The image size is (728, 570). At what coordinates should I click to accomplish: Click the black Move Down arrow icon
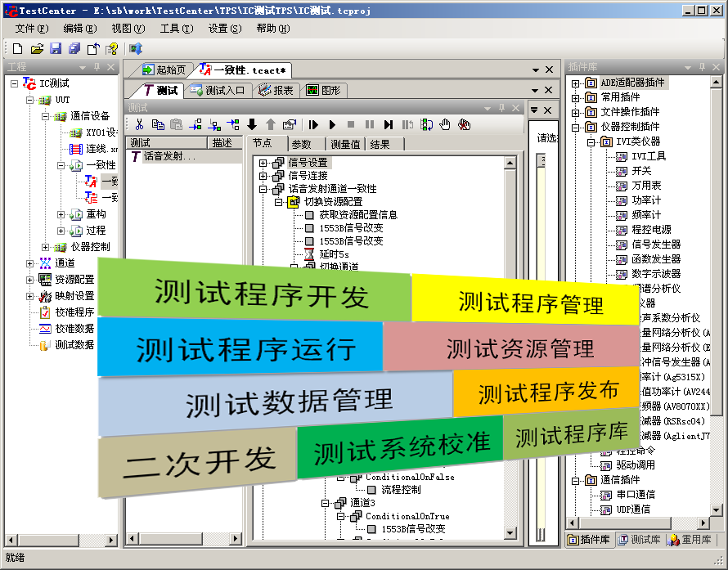[x=251, y=124]
